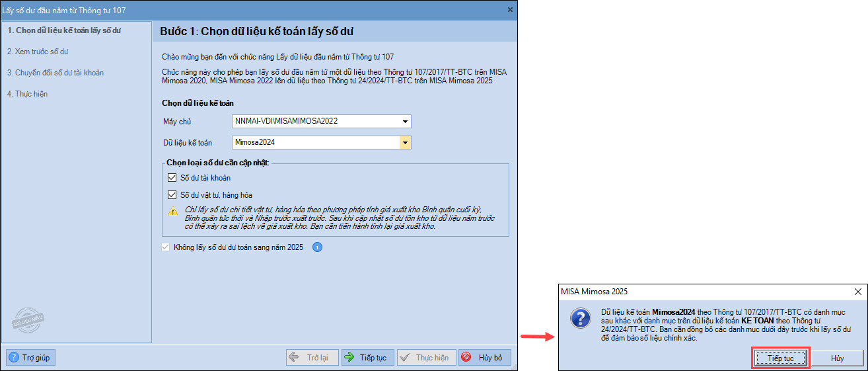This screenshot has height=371, width=868.
Task: Confirm 'Tiếp tục' in the MISA Mimosa 2025 dialog
Action: tap(780, 358)
